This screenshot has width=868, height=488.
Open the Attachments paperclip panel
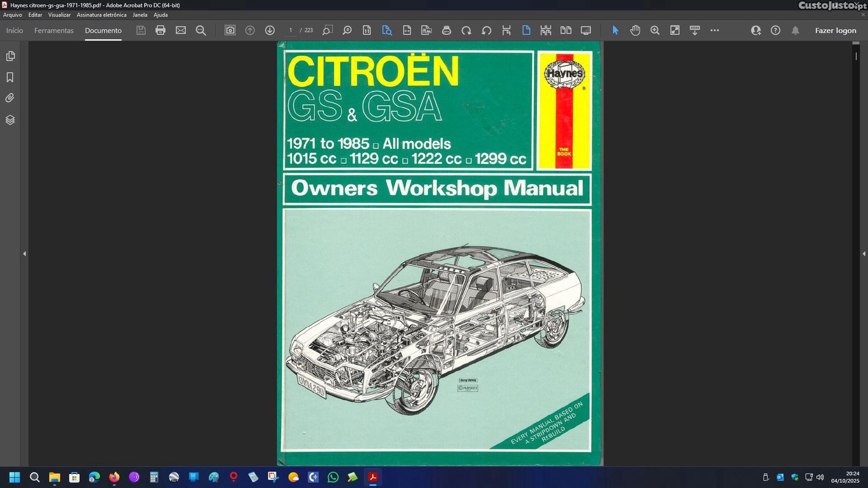[10, 98]
